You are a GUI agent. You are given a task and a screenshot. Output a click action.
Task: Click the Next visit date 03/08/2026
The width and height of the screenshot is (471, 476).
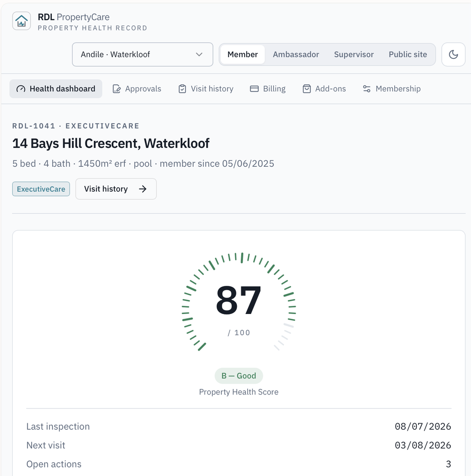[x=422, y=445]
